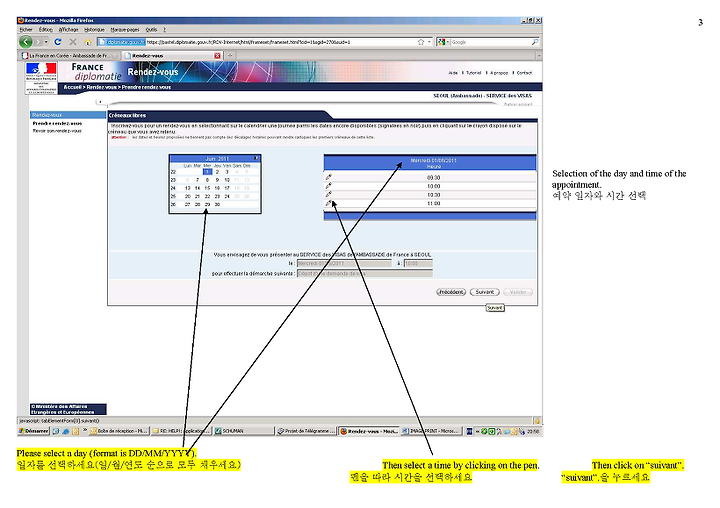Click the greyed Valider button

pos(518,292)
